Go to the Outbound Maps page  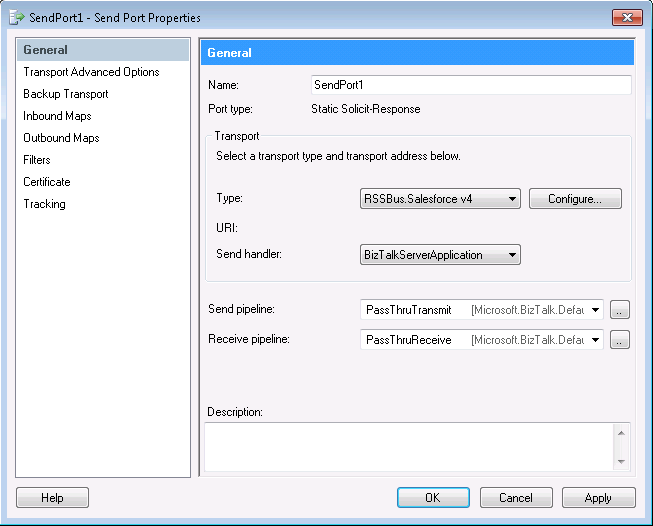pyautogui.click(x=61, y=138)
